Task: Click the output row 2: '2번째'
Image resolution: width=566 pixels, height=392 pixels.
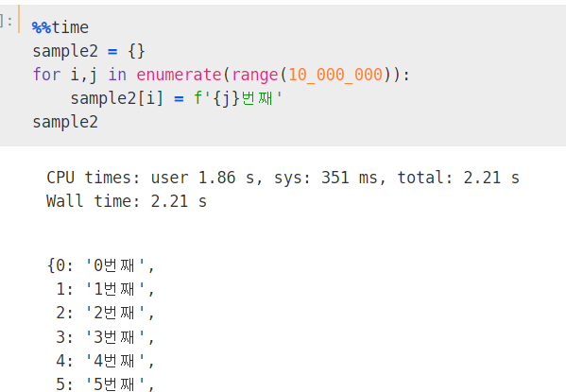Action: pyautogui.click(x=106, y=313)
